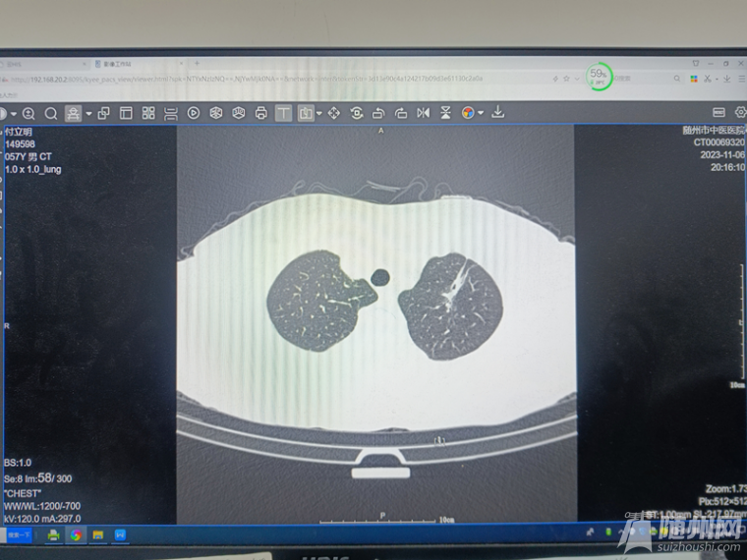
Task: Toggle text annotation overlay T button
Action: pyautogui.click(x=283, y=113)
